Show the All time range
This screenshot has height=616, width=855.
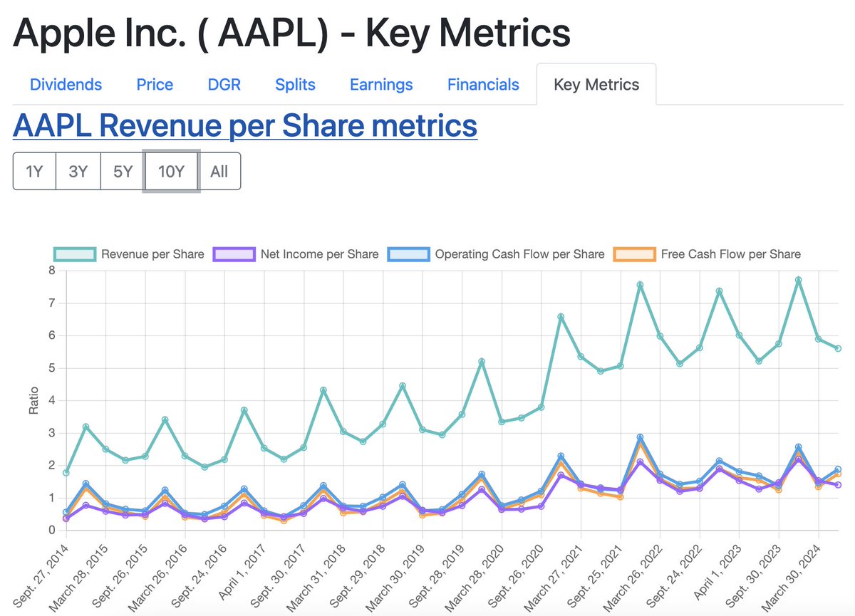click(219, 172)
